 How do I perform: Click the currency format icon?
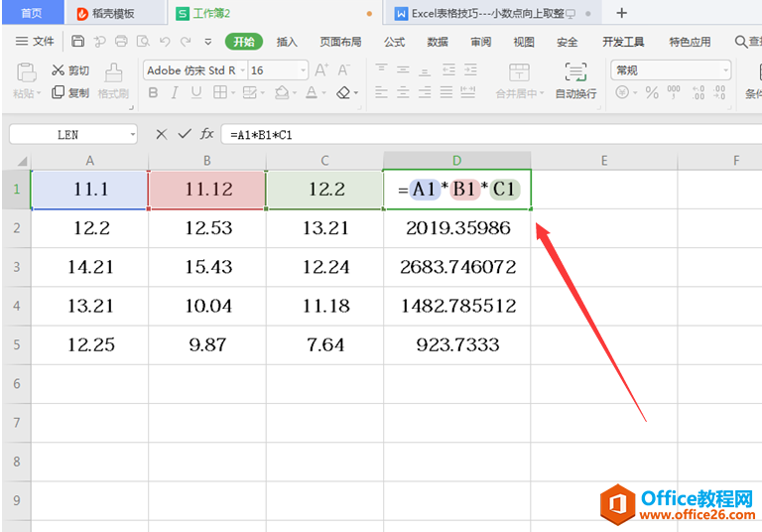click(622, 92)
